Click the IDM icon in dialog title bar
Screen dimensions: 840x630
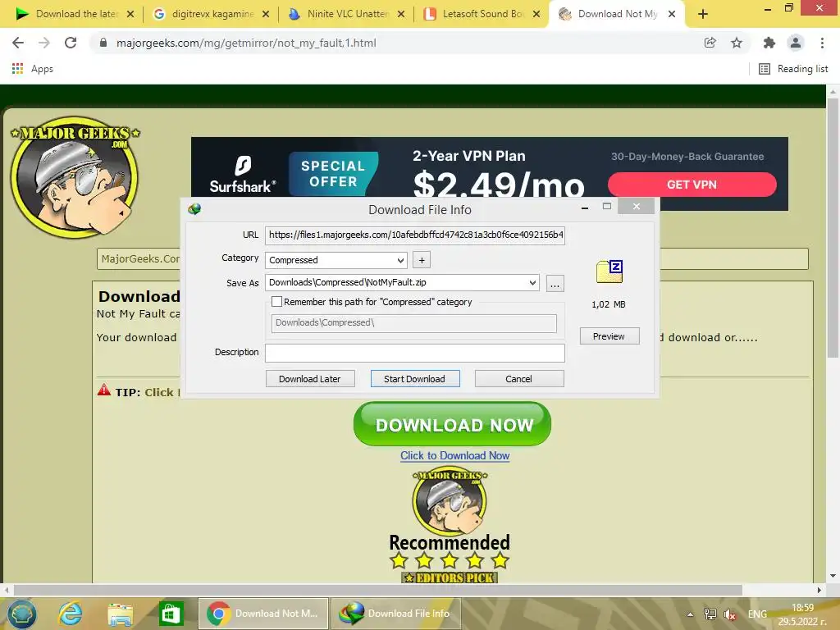click(194, 209)
